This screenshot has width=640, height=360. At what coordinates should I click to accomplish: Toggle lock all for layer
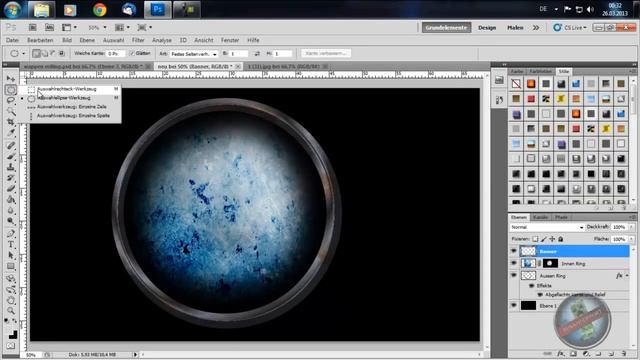click(561, 239)
